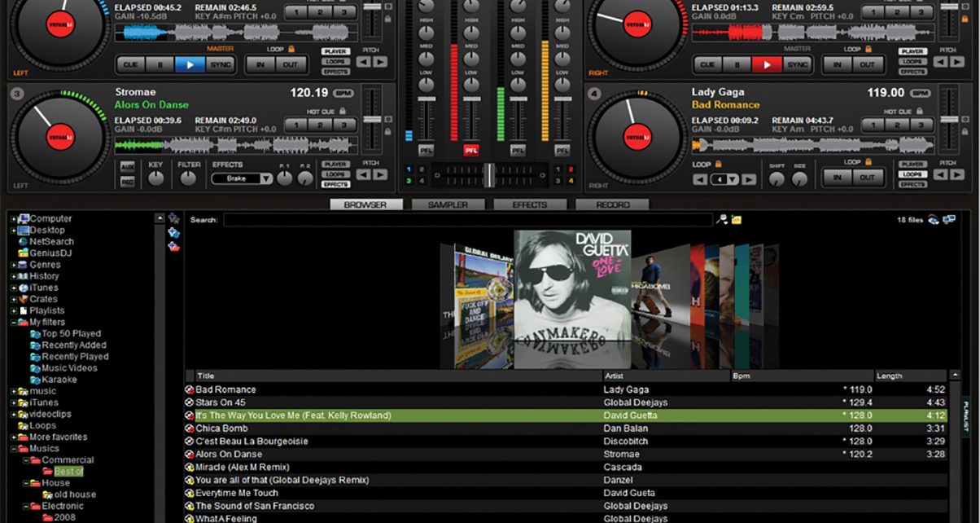Click the GeniusDJ folder icon
The width and height of the screenshot is (980, 523).
coord(23,253)
